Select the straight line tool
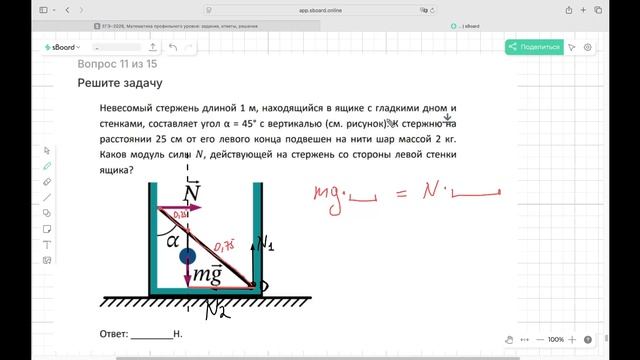Screen dimensions: 640x360 click(47, 198)
